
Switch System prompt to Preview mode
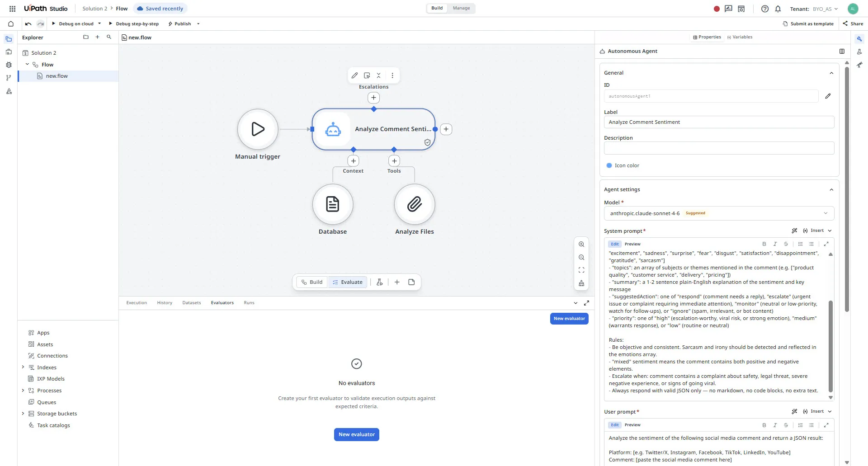[x=632, y=244]
